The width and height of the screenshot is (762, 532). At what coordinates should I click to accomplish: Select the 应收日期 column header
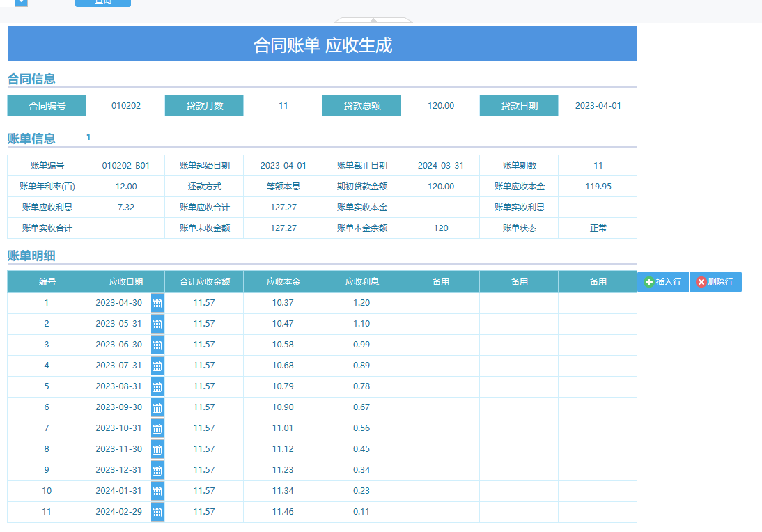tap(125, 282)
